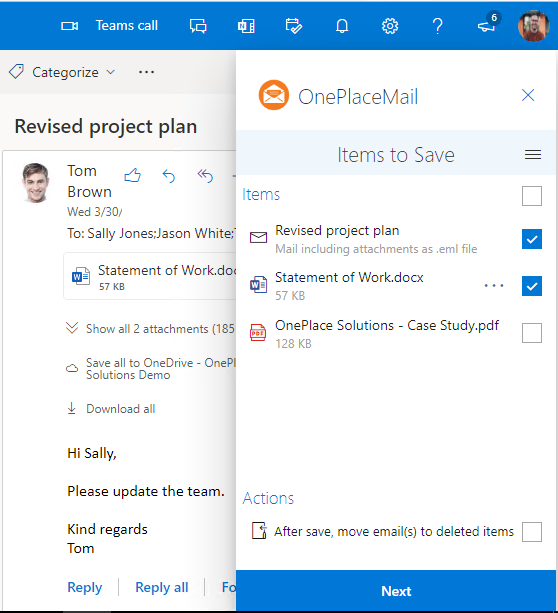Click the Next button

pyautogui.click(x=396, y=591)
